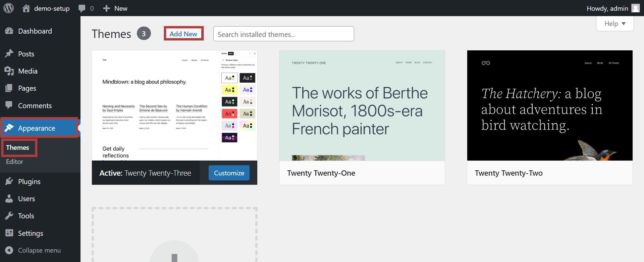The height and width of the screenshot is (262, 644).
Task: Click the comments bubble icon in toolbar
Action: [x=82, y=8]
